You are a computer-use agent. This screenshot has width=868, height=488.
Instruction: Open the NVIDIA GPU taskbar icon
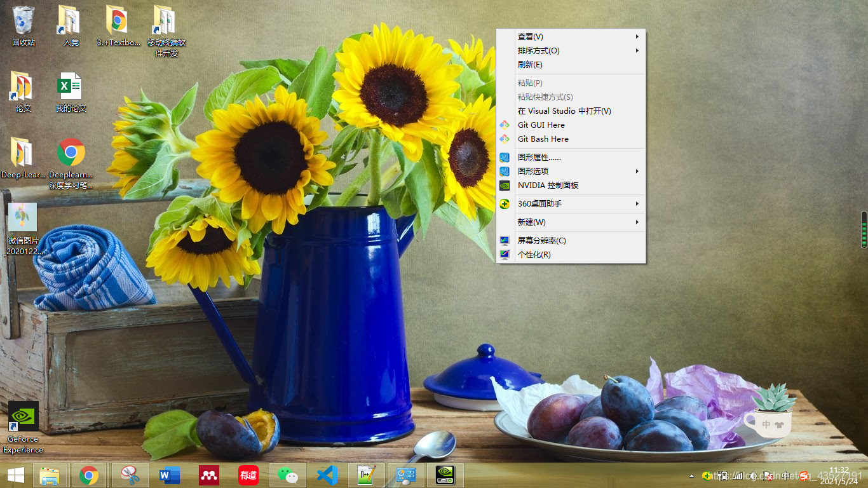coord(445,475)
